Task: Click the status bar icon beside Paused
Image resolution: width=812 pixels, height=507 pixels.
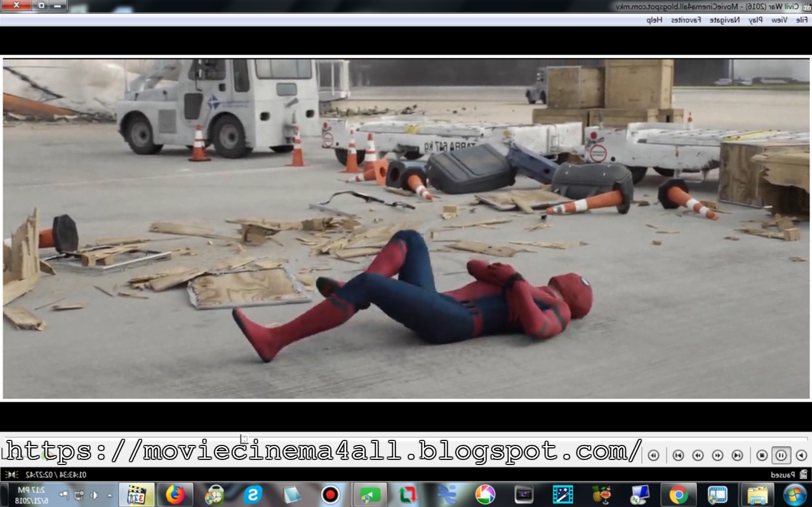Action: 804,475
